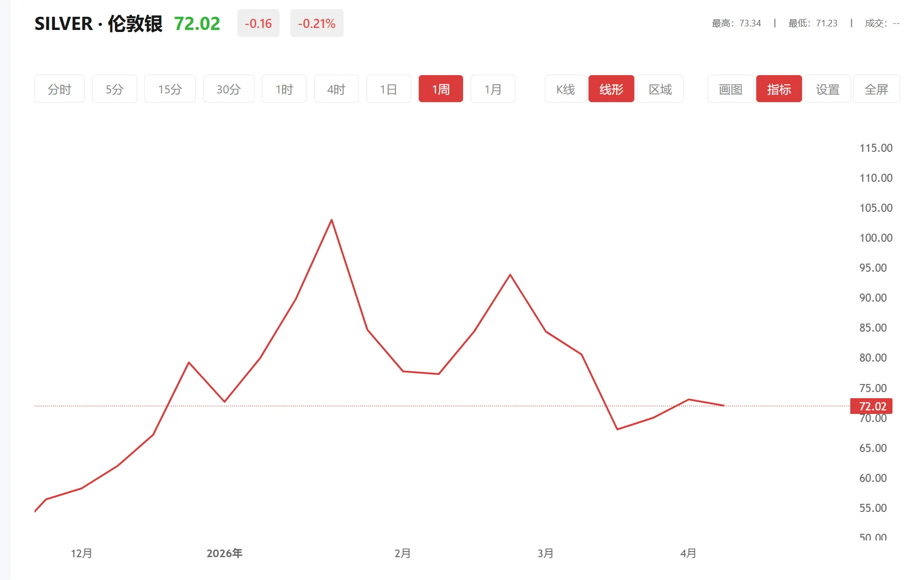Open the 设置 settings panel
Screen dimensions: 924x580
click(827, 89)
